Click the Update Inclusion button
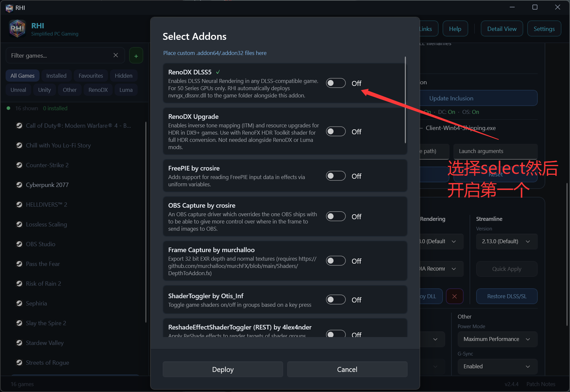The height and width of the screenshot is (392, 570). coord(478,98)
